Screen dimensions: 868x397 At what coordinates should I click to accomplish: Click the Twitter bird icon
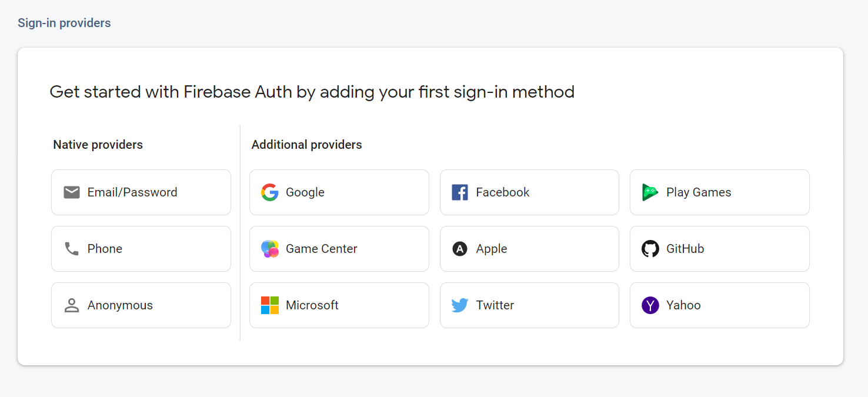[x=459, y=305]
